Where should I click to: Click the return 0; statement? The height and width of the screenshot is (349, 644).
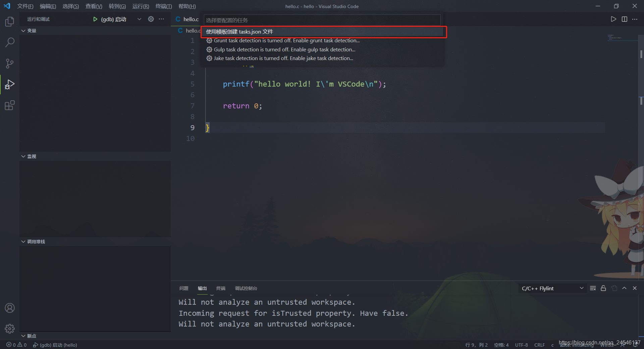coord(243,106)
